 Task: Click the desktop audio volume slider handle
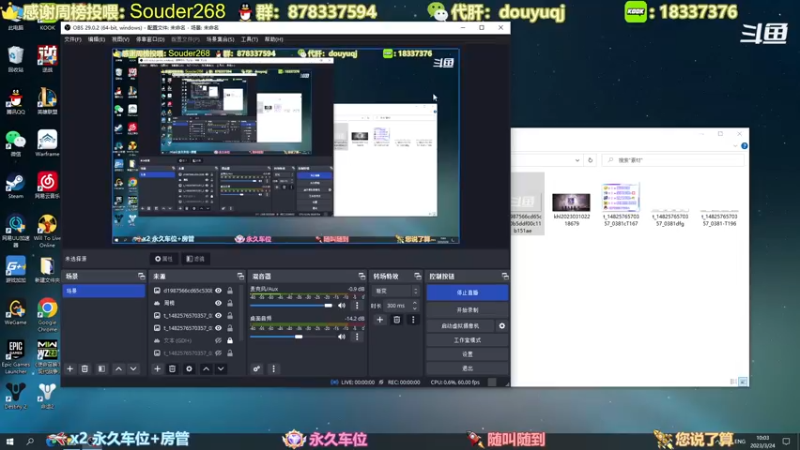298,337
